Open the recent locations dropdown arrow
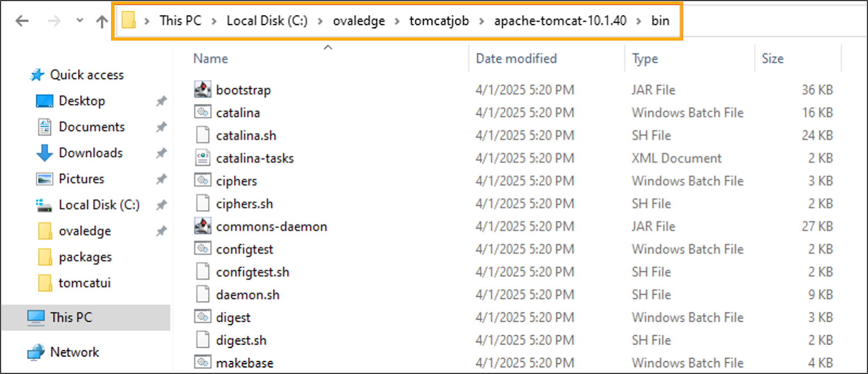Viewport: 868px width, 374px height. (x=80, y=21)
